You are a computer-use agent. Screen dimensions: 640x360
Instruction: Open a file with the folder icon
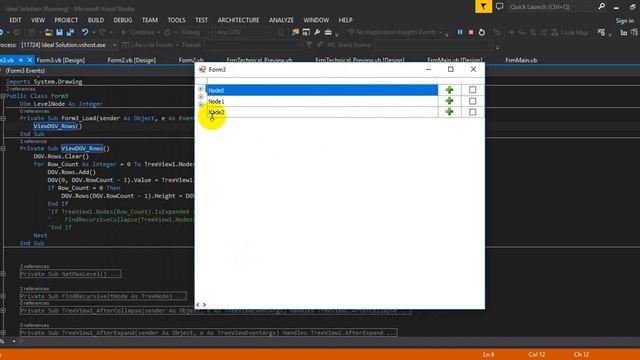click(x=48, y=32)
